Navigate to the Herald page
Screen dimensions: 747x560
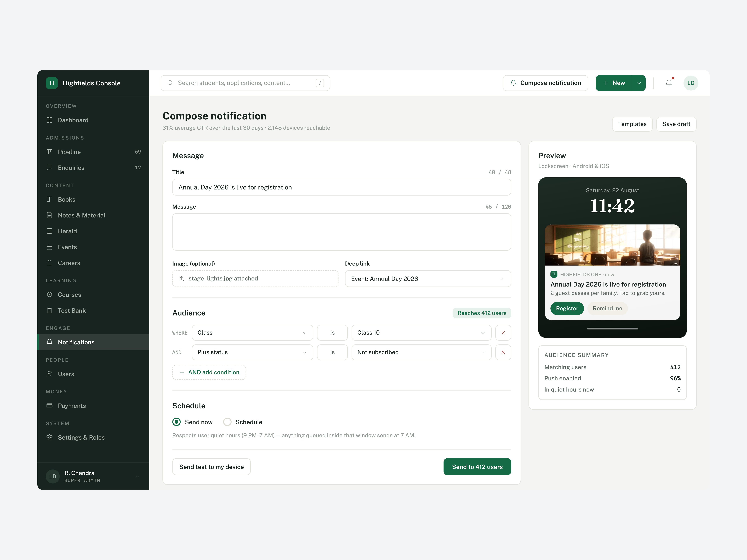93,231
